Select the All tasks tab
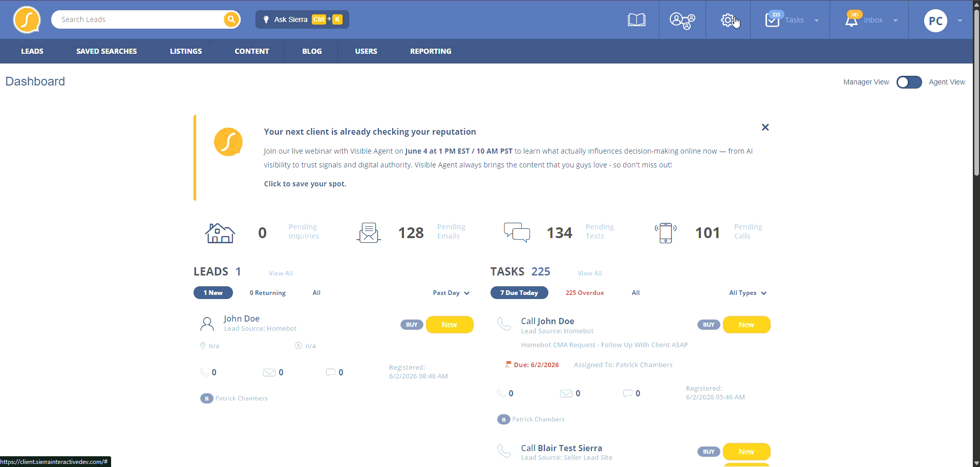Viewport: 980px width, 467px height. [635, 293]
